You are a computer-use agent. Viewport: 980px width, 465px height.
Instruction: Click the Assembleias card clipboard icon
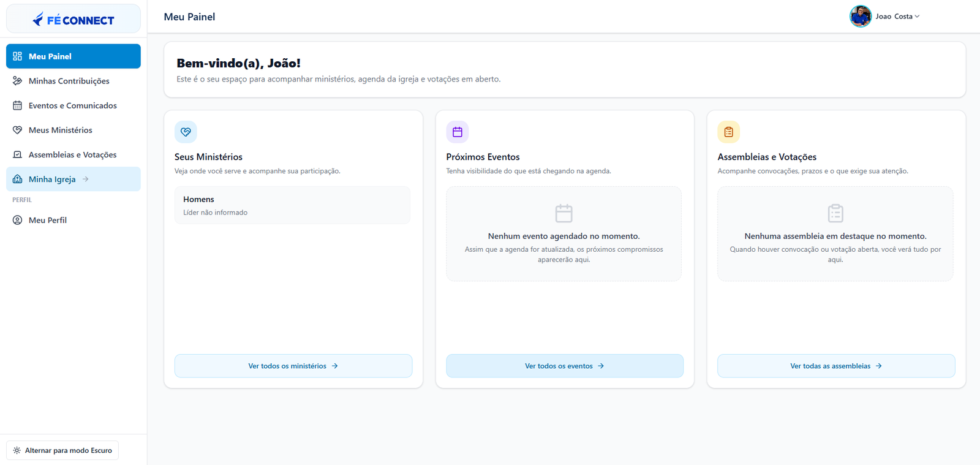729,132
